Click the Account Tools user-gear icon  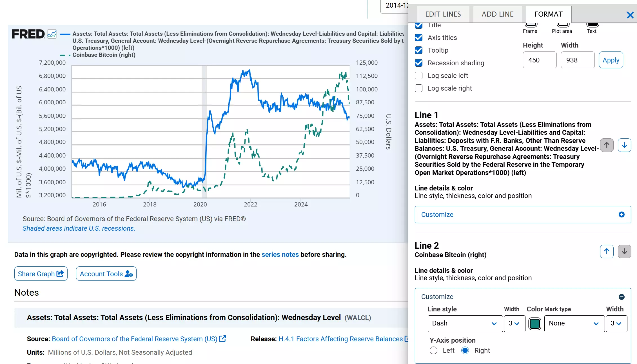point(129,274)
